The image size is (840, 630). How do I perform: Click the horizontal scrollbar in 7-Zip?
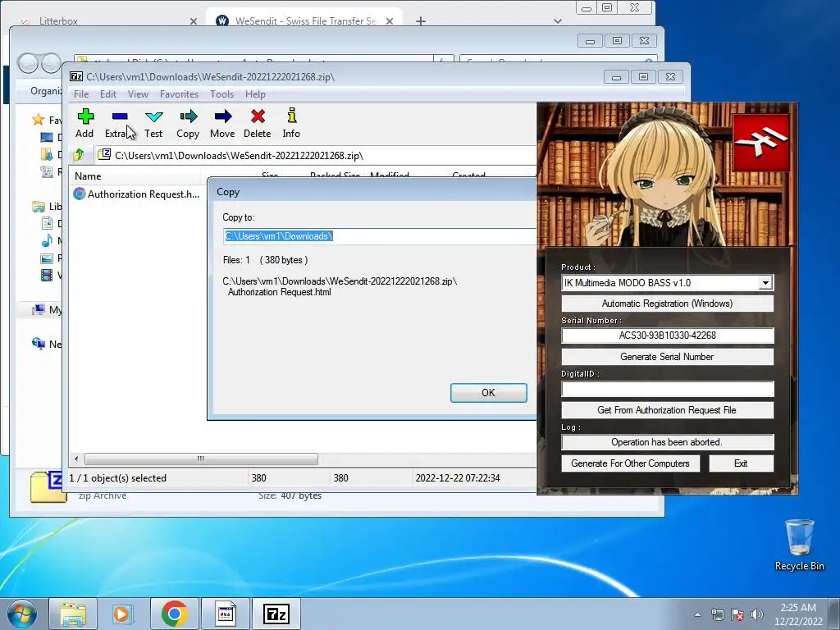pyautogui.click(x=201, y=459)
